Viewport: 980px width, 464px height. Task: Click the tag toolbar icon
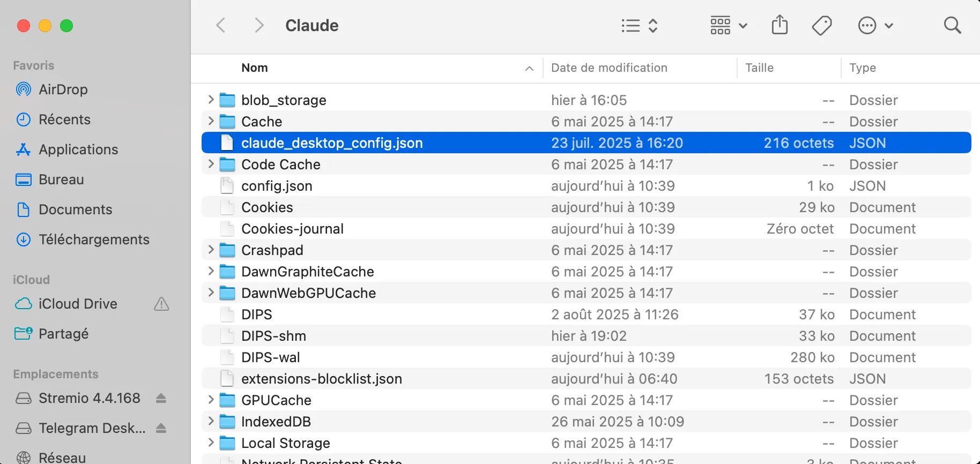[x=821, y=25]
